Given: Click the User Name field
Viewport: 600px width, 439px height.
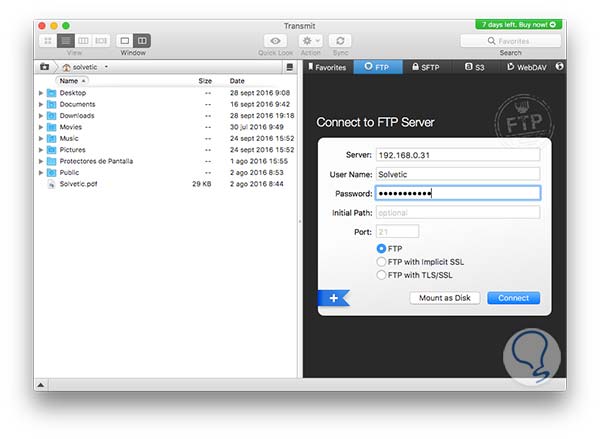Looking at the screenshot, I should (458, 174).
